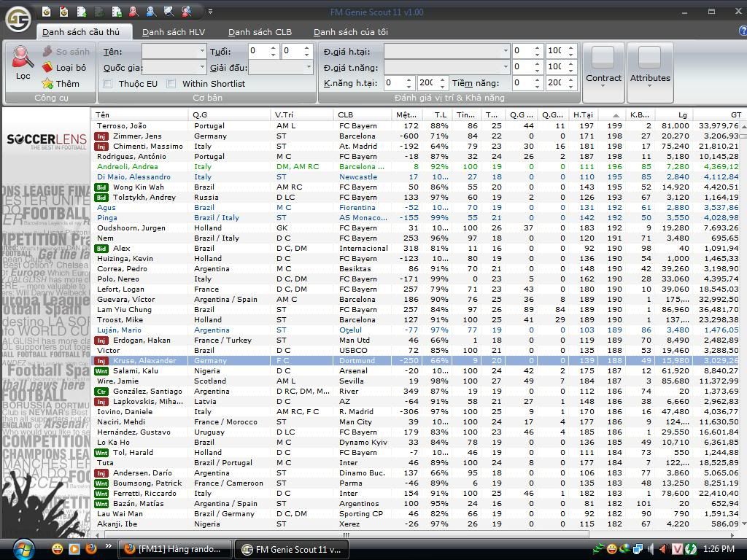Viewport: 747px width, 560px height.
Task: Click the large Lọc filter magnifier icon
Action: click(23, 63)
